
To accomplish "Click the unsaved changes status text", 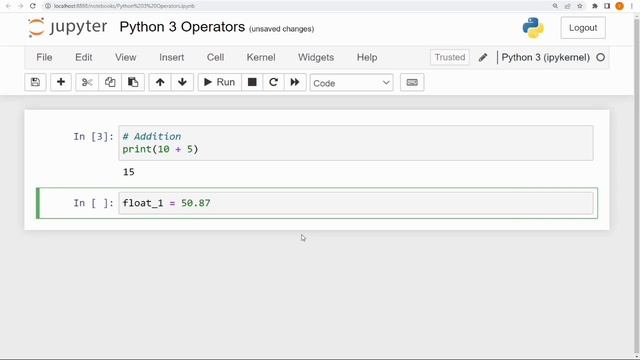I will tap(281, 29).
